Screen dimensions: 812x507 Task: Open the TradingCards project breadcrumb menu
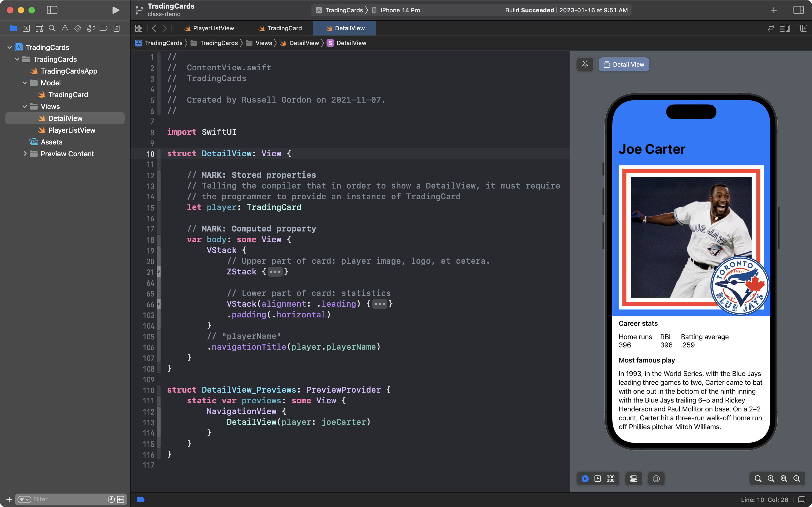click(x=163, y=43)
